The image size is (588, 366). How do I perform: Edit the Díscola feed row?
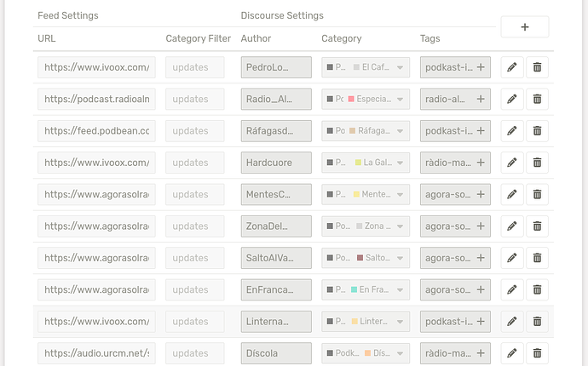click(x=512, y=353)
